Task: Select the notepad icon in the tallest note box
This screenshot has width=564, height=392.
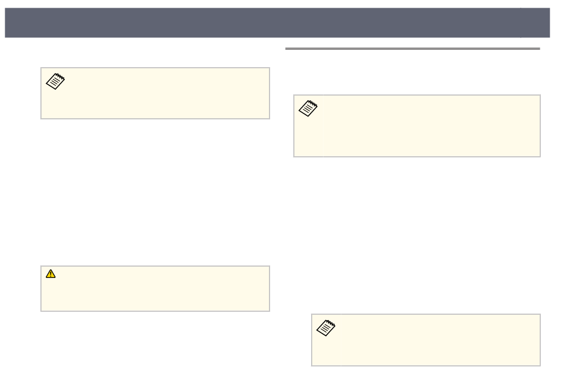Action: tap(308, 108)
